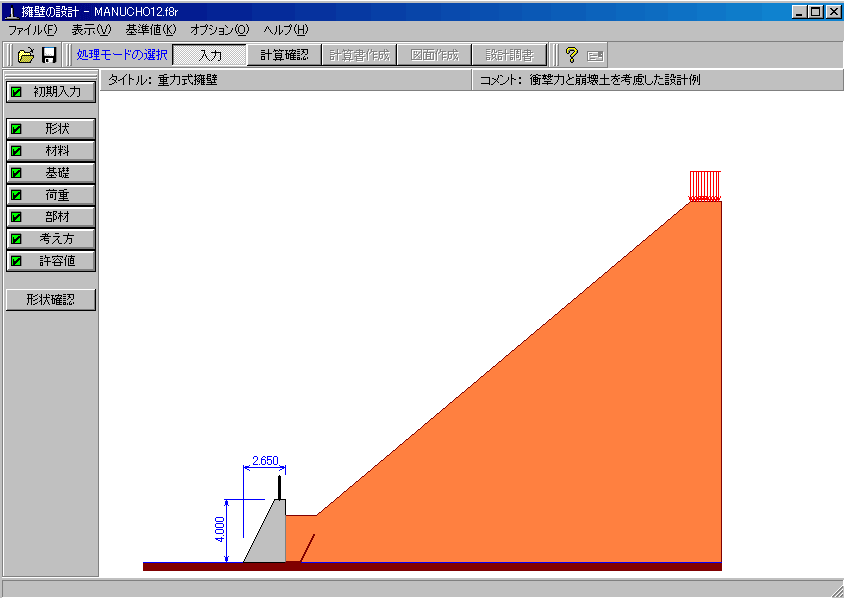Screen dimensions: 844x598
Task: Click the green check icon beside 許容値
Action: click(16, 261)
